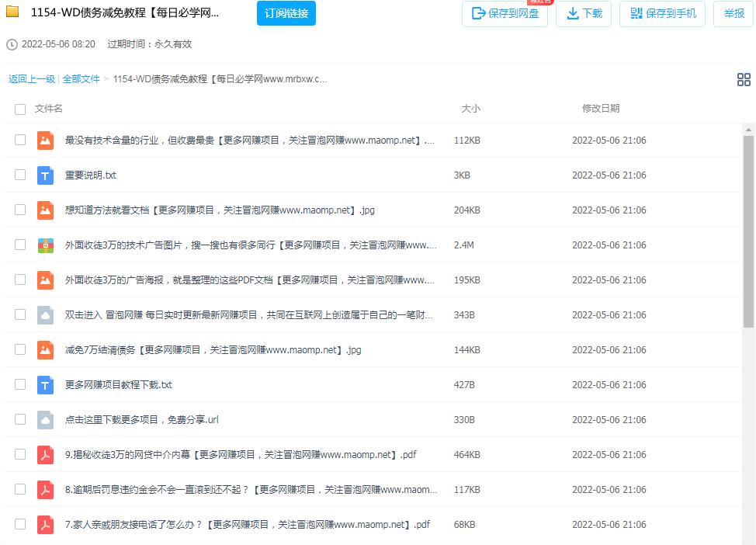
Task: Click the 2.4M size cell
Action: (x=464, y=245)
